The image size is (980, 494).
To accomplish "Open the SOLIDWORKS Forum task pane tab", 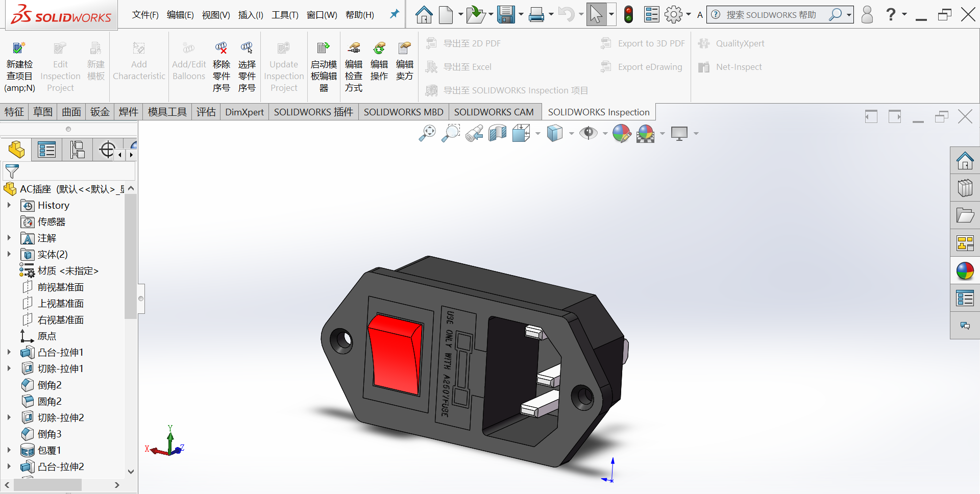I will [965, 326].
